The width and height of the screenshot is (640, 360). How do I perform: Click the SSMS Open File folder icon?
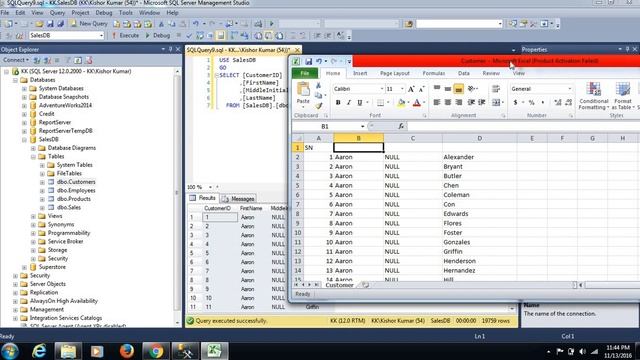pyautogui.click(x=39, y=24)
